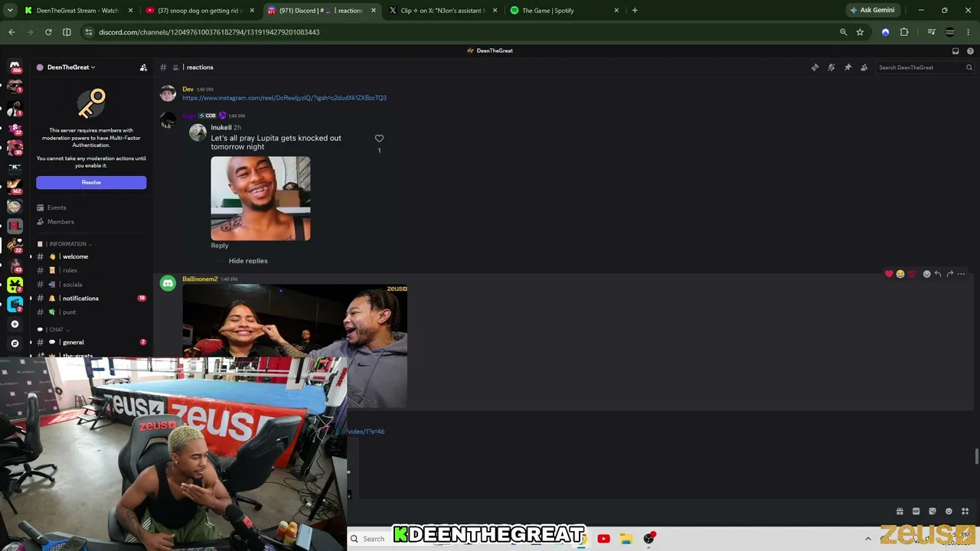The image size is (980, 551).
Task: Switch to Clip on X browser tab
Action: tap(444, 11)
